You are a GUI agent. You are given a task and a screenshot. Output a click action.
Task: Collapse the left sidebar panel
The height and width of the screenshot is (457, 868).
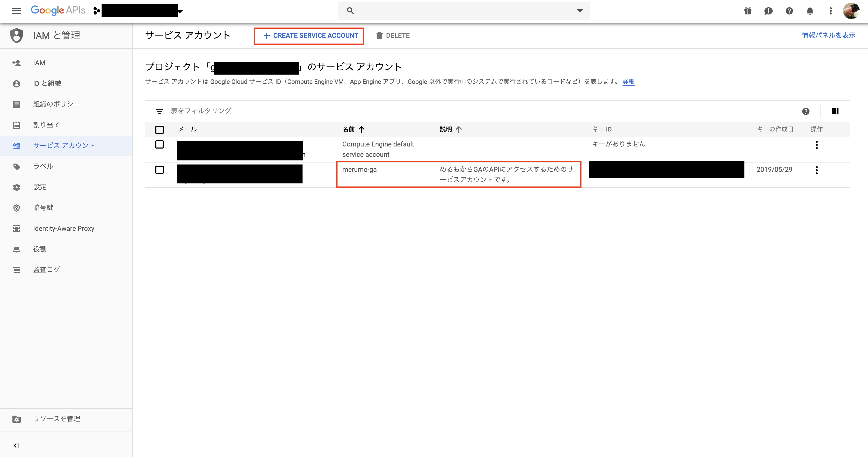[16, 445]
